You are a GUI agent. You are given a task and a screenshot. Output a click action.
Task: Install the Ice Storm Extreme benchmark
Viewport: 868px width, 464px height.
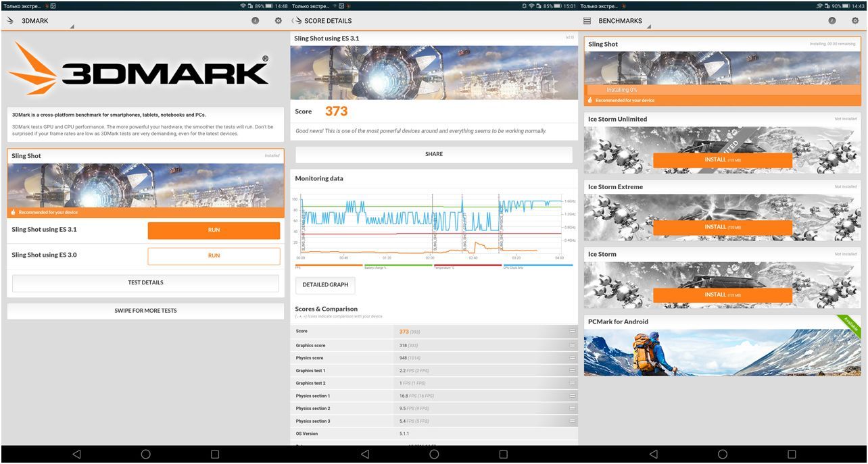click(722, 228)
